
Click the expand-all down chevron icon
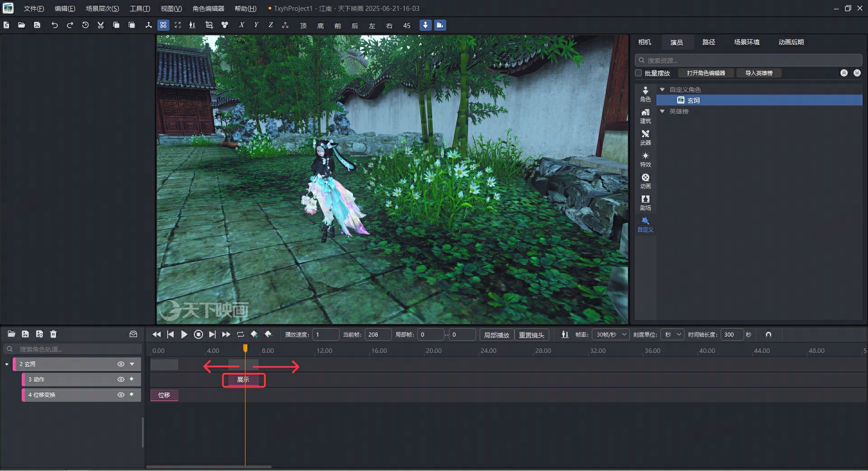857,73
